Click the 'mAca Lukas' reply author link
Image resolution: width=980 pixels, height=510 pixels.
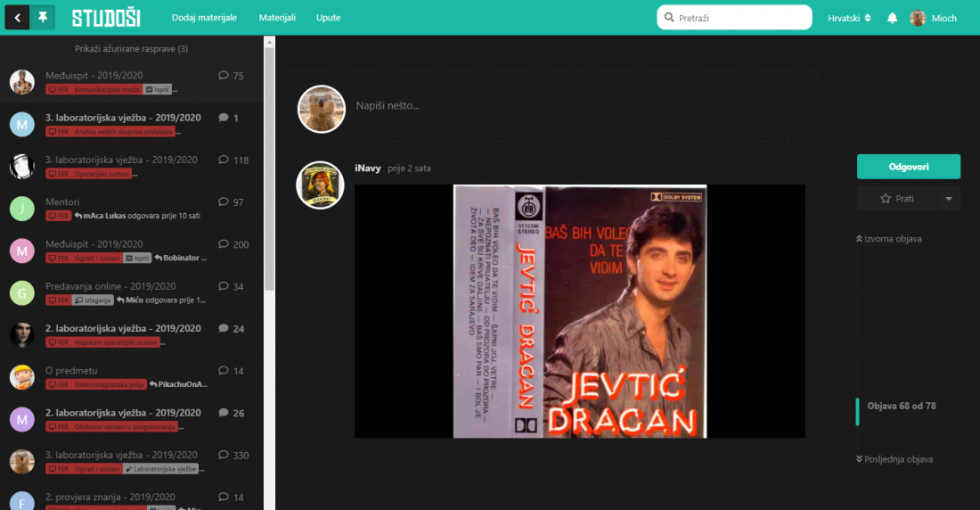104,215
